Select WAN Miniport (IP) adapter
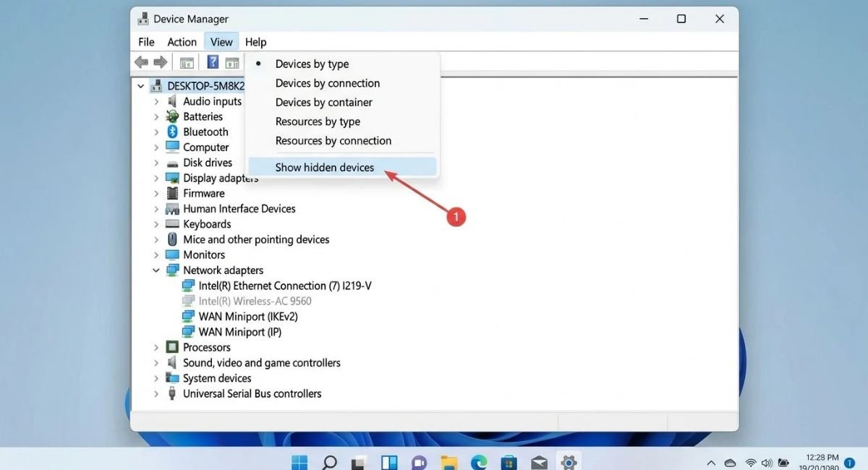868x470 pixels. click(240, 332)
